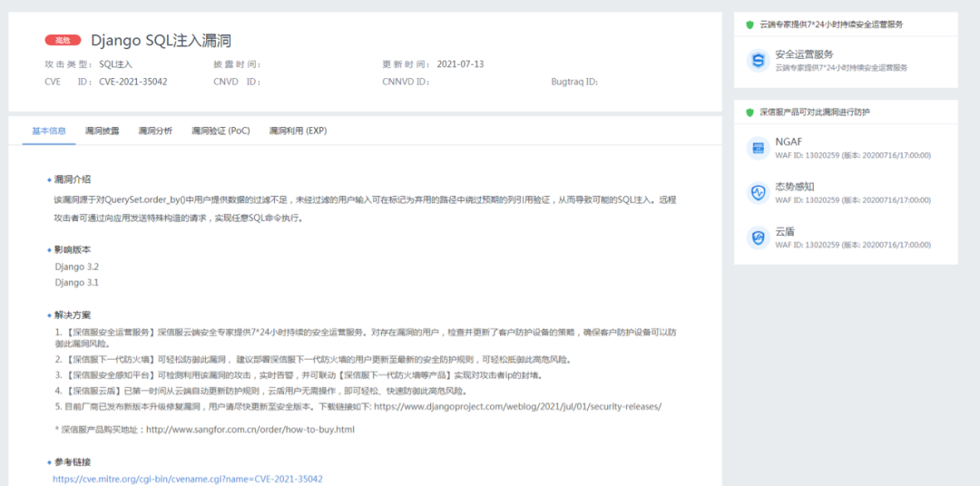The height and width of the screenshot is (486, 980).
Task: Click the diamond bullet beside 漏洞介绍
Action: [x=49, y=180]
